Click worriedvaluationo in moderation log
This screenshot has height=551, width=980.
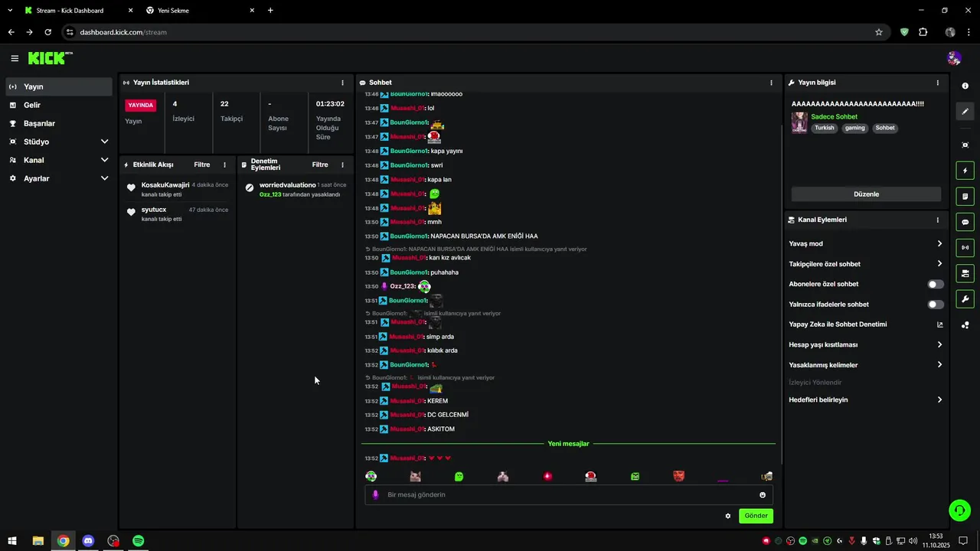(x=287, y=185)
